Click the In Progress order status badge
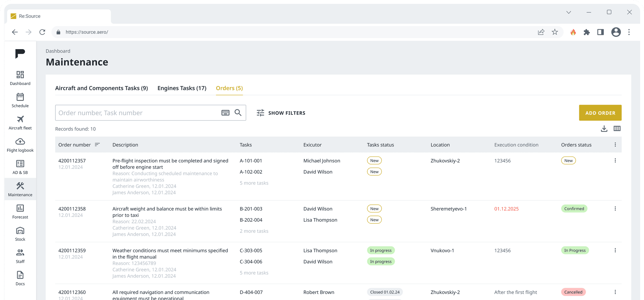Image resolution: width=644 pixels, height=300 pixels. (x=575, y=250)
